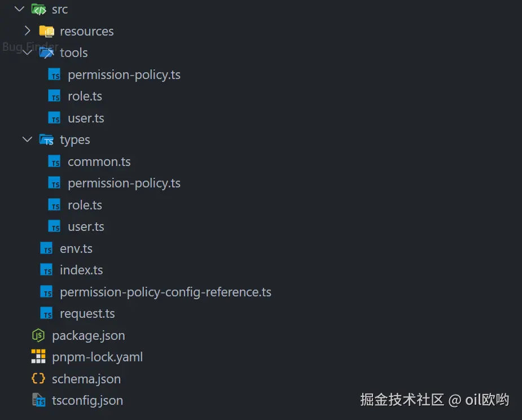Collapse the types folder chevron
The image size is (522, 420).
click(27, 139)
